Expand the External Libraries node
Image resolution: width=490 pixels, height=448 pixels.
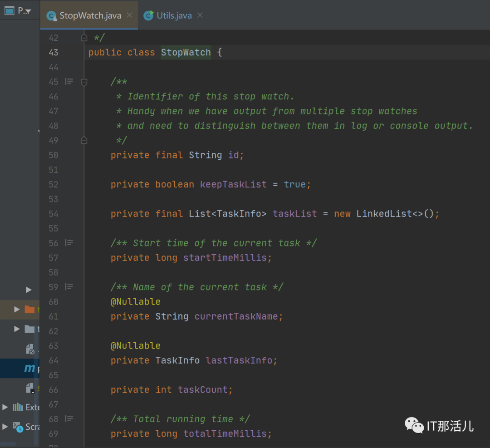tap(5, 407)
